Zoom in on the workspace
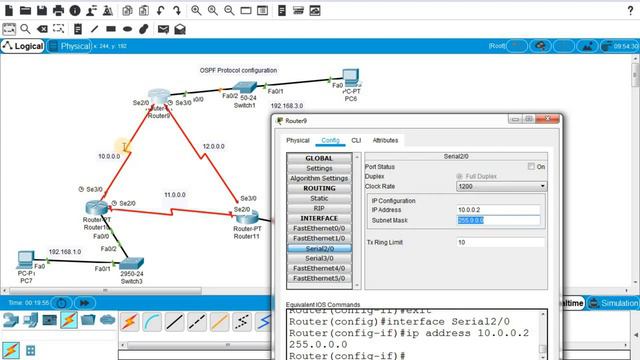This screenshot has height=360, width=640. point(196,11)
